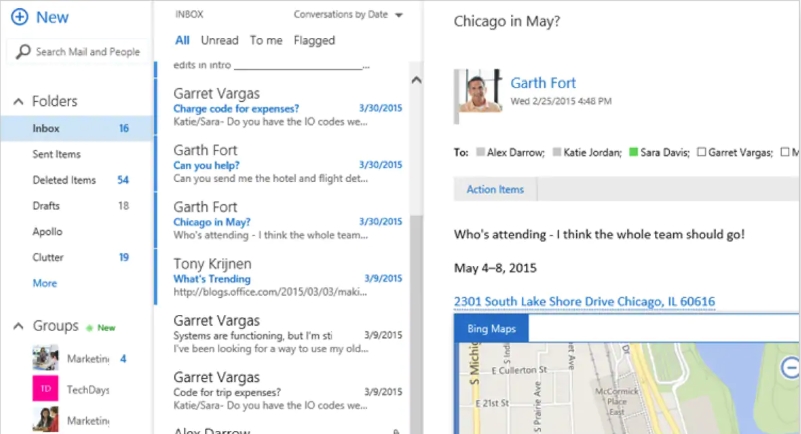The height and width of the screenshot is (434, 801).
Task: Select the Flagged filter tab
Action: point(314,40)
